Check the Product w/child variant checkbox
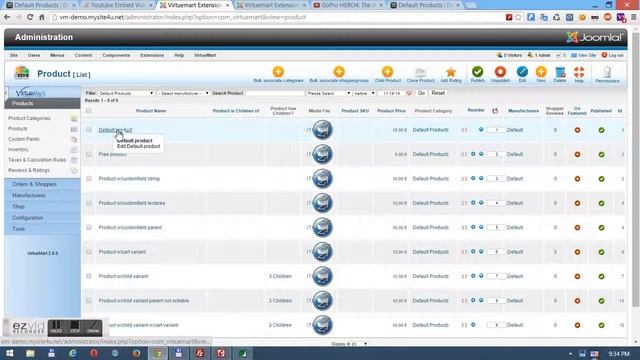640x360 pixels. click(x=89, y=276)
